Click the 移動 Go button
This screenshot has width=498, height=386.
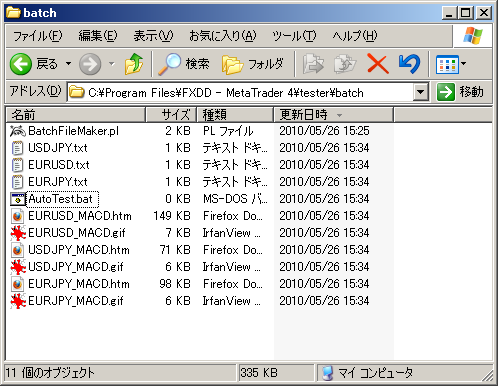click(461, 92)
